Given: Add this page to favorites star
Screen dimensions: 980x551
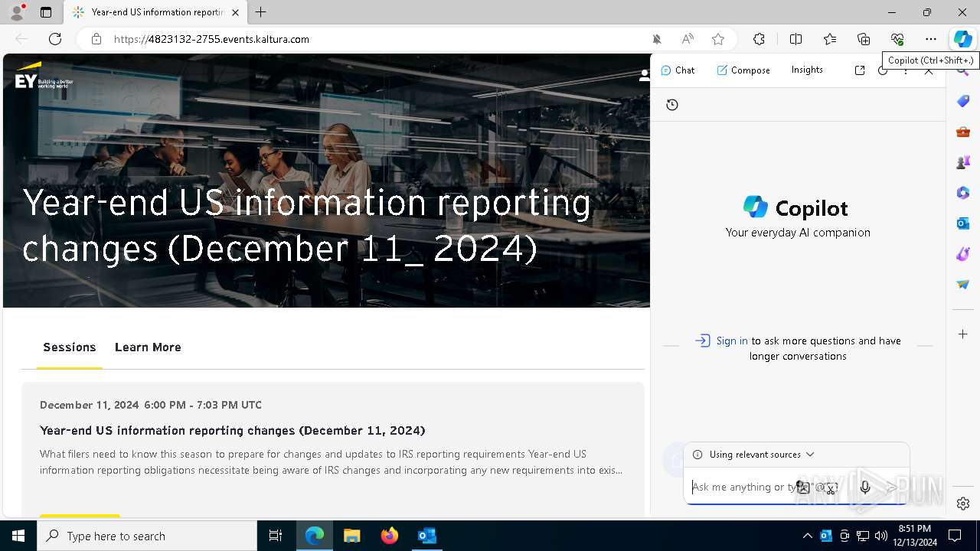Looking at the screenshot, I should [717, 39].
